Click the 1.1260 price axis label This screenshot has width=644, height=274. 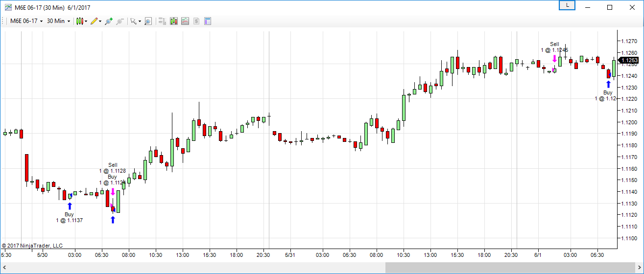[x=629, y=52]
